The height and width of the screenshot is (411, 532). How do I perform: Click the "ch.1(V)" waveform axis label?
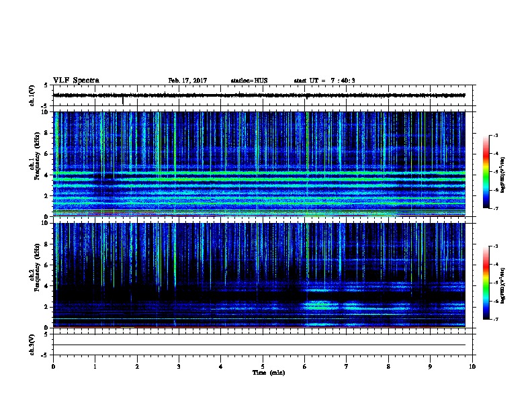tap(32, 95)
